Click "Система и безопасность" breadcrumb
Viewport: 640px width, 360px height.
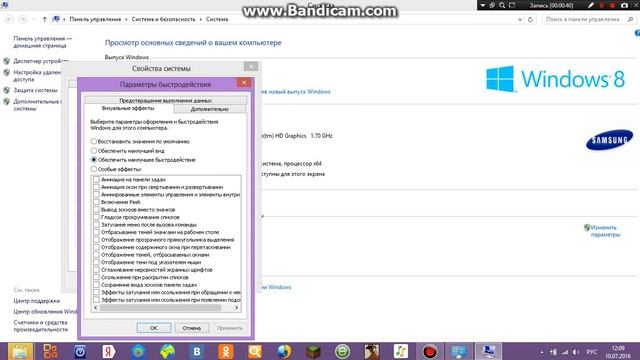(x=163, y=19)
